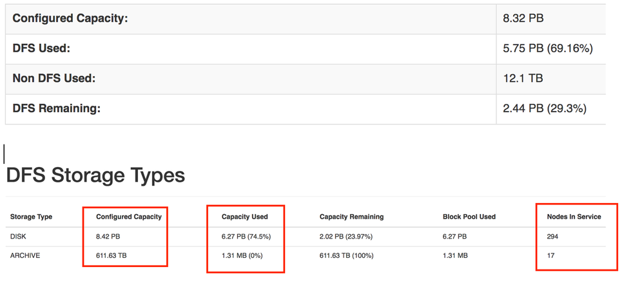Screen dimensions: 644x285
Task: Click the 17 nodes in service value
Action: [550, 256]
